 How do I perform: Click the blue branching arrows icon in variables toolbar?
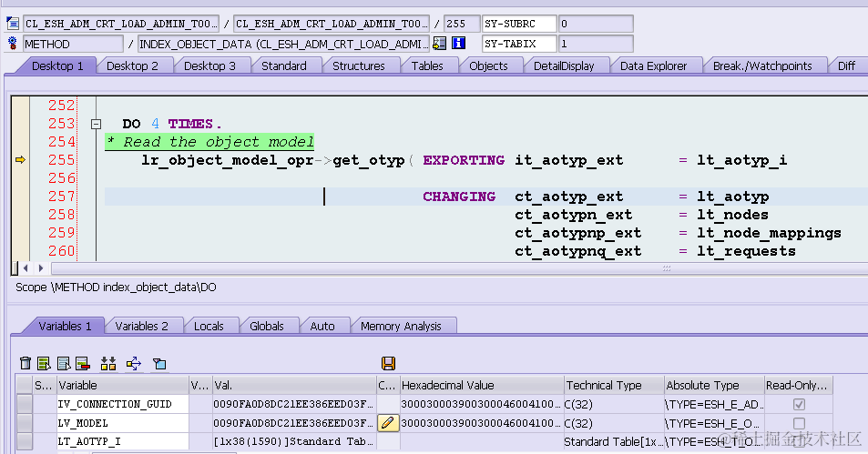pyautogui.click(x=134, y=363)
